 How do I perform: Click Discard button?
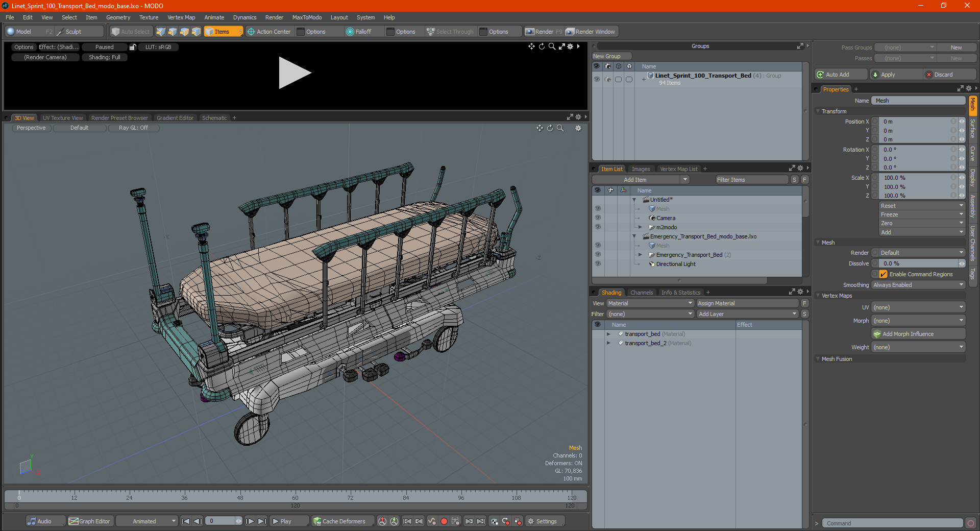click(x=949, y=75)
